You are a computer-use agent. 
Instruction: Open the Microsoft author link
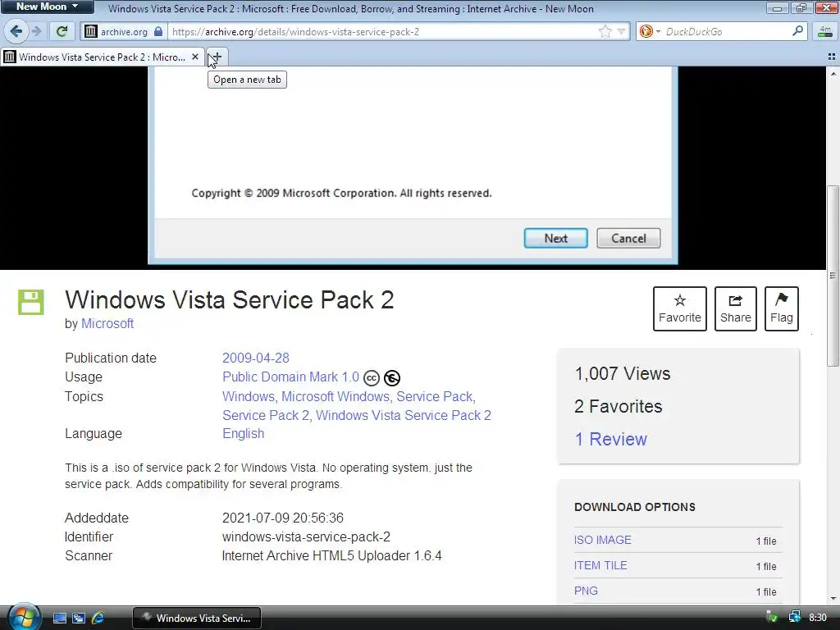click(107, 323)
